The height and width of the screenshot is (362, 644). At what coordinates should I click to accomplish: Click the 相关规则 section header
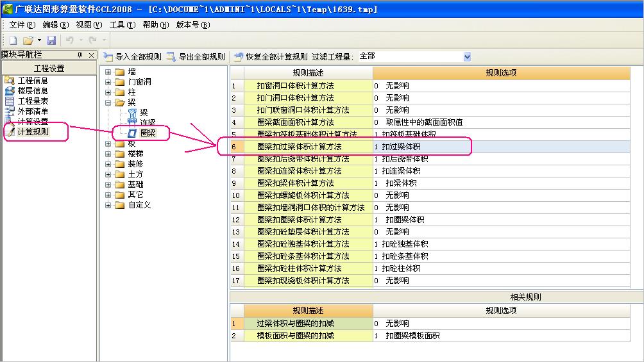pos(525,297)
